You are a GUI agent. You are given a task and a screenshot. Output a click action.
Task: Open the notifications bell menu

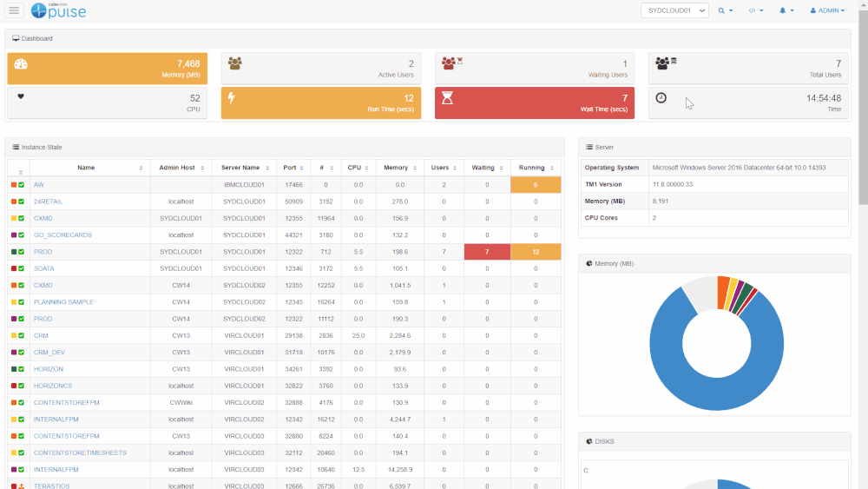pyautogui.click(x=786, y=10)
